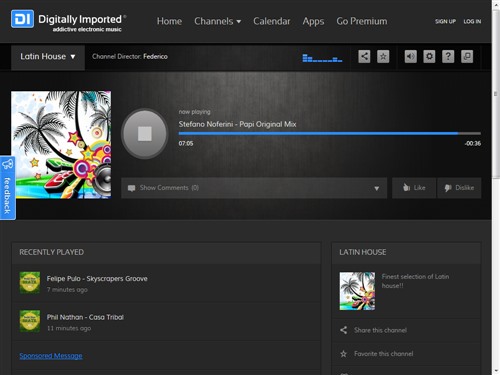Click the elapsed time 07:05
The width and height of the screenshot is (500, 375).
tap(186, 143)
